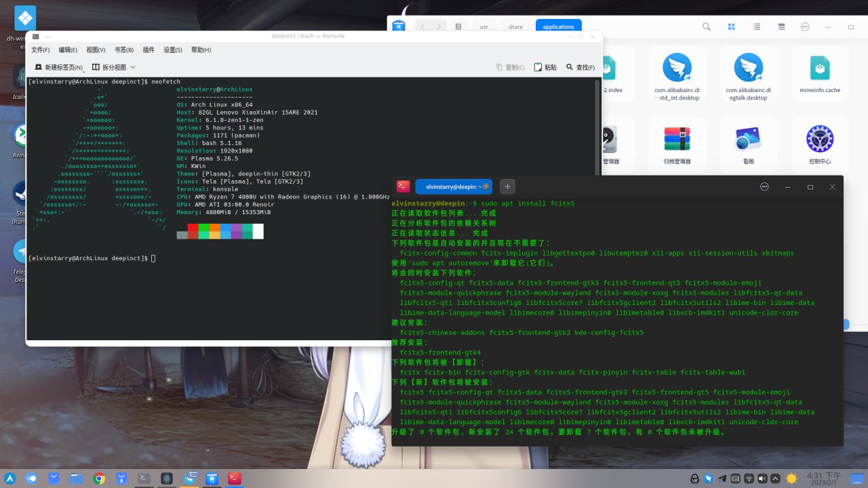Click the 粘贴 paste button in Konsole
The width and height of the screenshot is (868, 488).
tap(545, 68)
